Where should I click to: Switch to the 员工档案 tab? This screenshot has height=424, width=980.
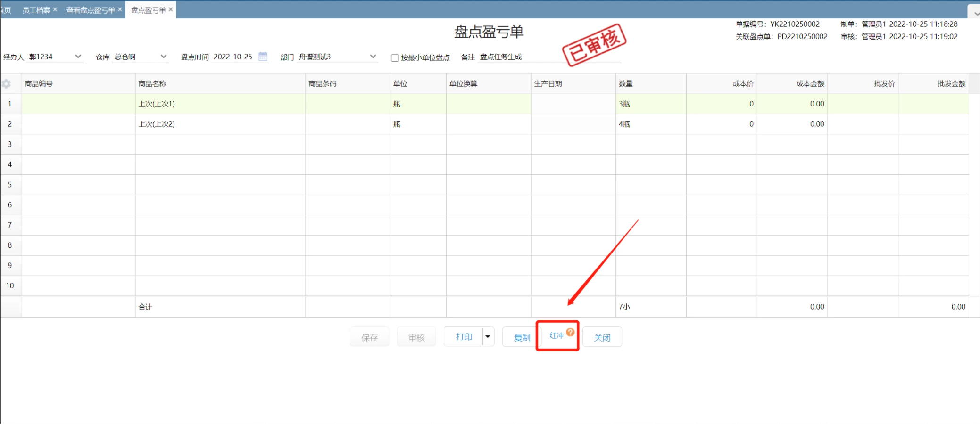[x=36, y=10]
